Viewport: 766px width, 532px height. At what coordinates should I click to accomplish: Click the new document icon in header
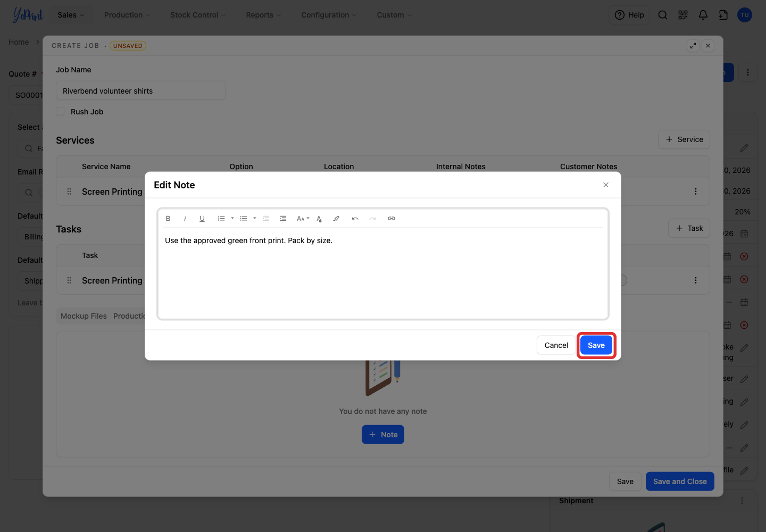(x=723, y=15)
